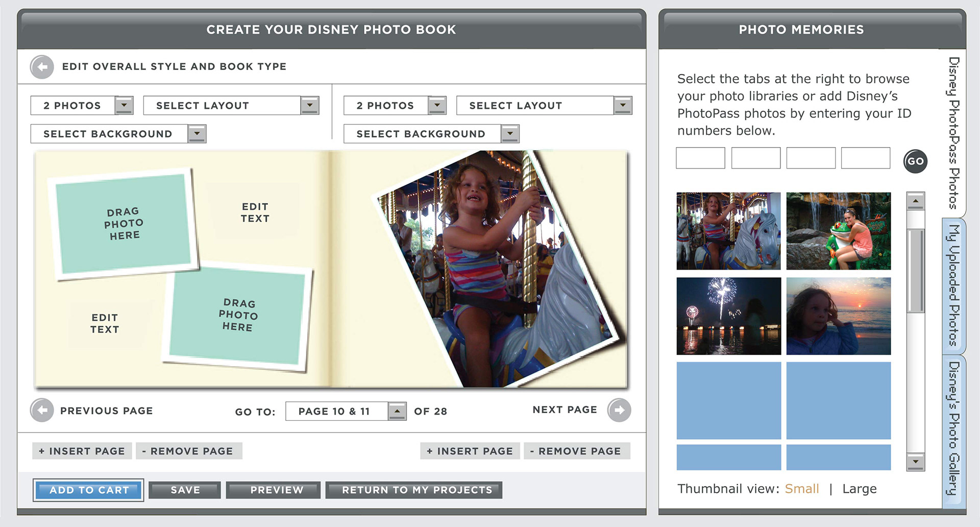
Task: Click the photo list scrollbar thumb
Action: point(916,271)
